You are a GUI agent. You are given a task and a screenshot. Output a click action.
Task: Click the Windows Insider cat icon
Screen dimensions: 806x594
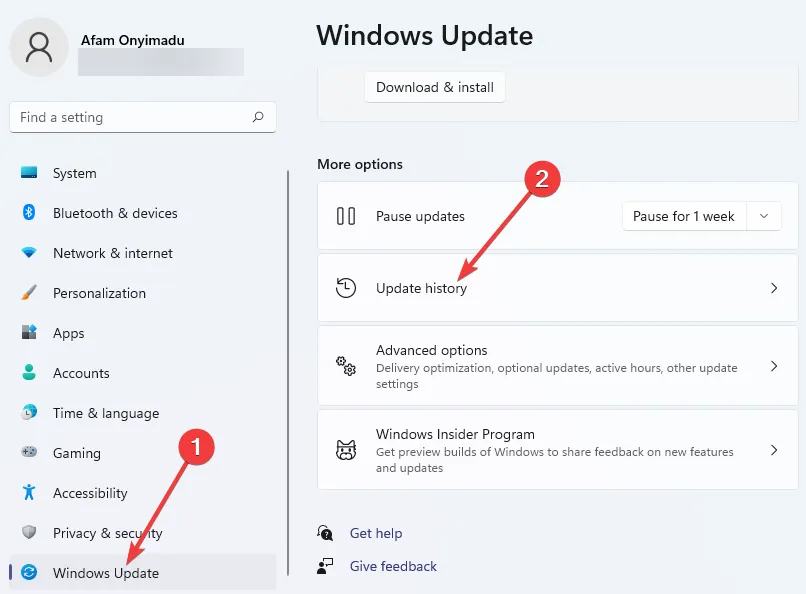(346, 450)
